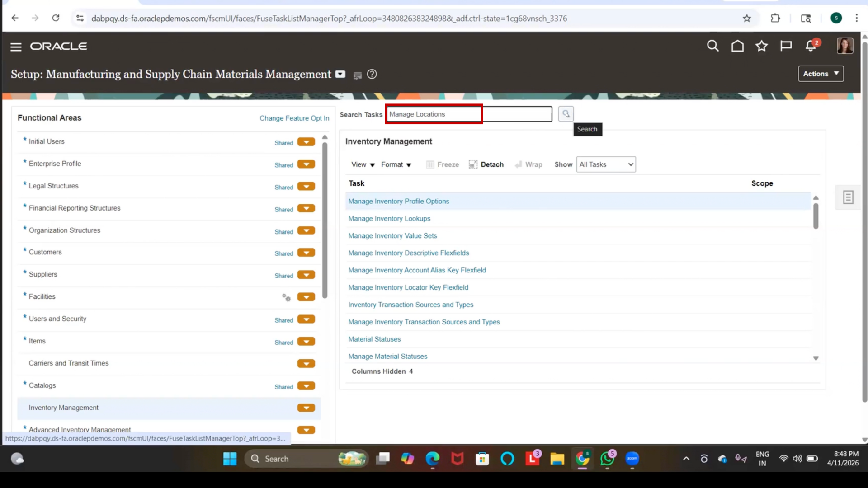Click the Shared label on the Items row
The width and height of the screenshot is (868, 488).
point(283,343)
